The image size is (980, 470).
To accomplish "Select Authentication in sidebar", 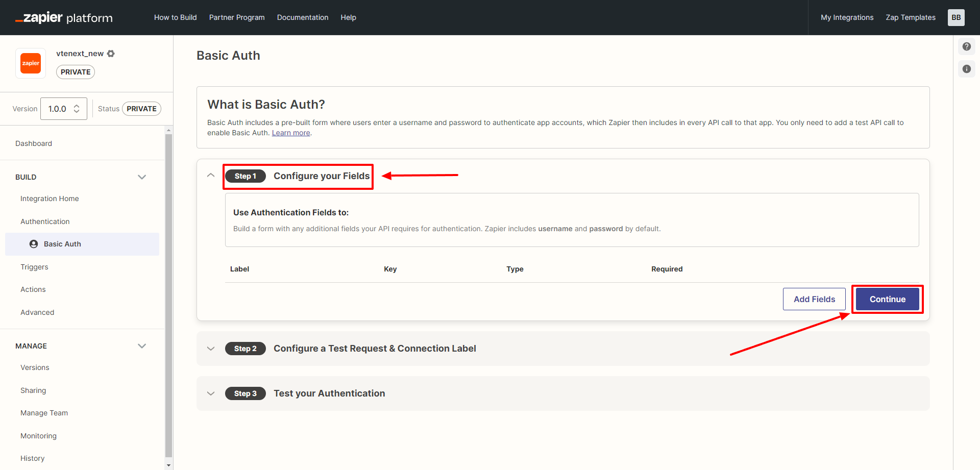I will (45, 221).
